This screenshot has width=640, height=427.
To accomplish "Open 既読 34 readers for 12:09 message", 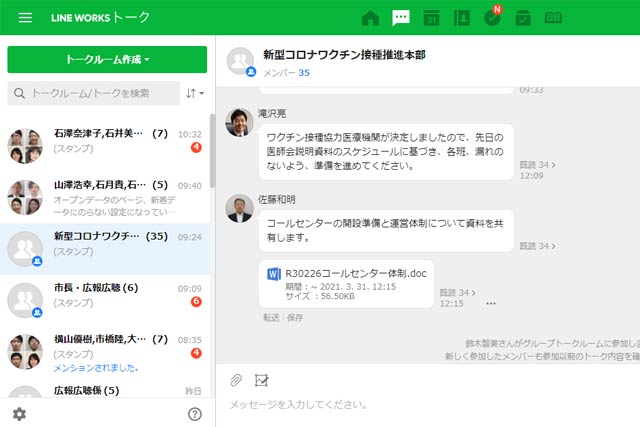I will (x=537, y=165).
